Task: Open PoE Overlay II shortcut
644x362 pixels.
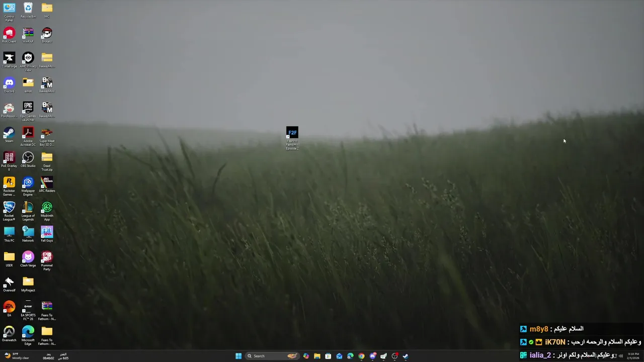Action: click(x=9, y=161)
